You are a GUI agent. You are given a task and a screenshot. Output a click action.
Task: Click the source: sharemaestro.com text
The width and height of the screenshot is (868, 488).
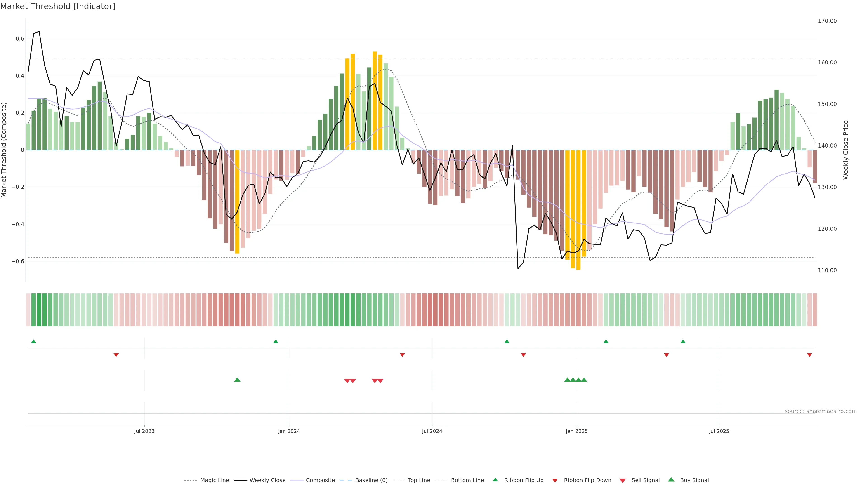(821, 411)
